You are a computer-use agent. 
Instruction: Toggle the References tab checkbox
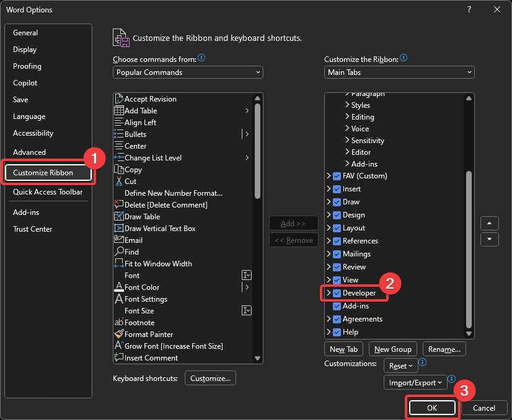(x=337, y=241)
